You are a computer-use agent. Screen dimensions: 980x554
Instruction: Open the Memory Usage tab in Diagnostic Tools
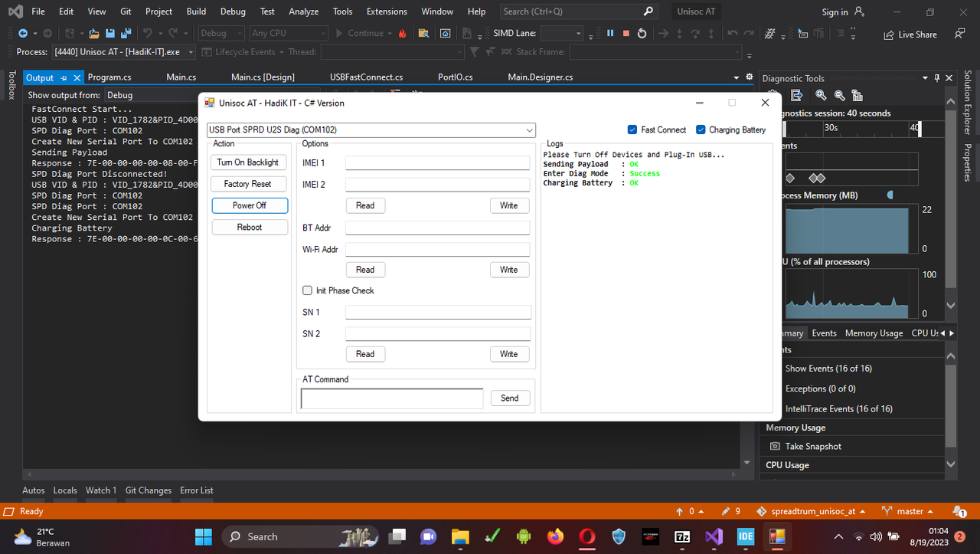874,333
